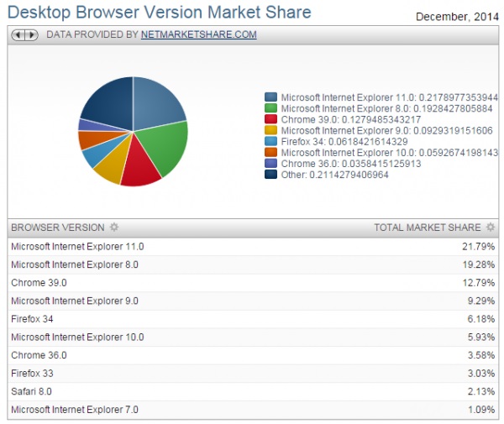Viewport: 504px width, 424px height.
Task: Click the red Chrome 39.0 legend swatch
Action: (270, 119)
